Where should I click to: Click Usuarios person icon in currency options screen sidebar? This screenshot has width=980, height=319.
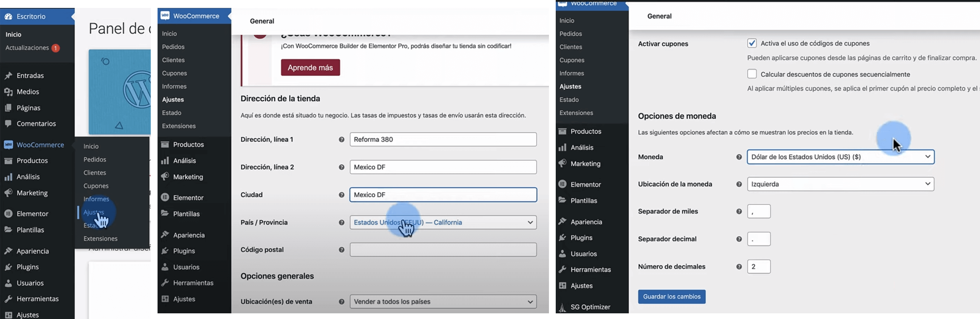[562, 254]
